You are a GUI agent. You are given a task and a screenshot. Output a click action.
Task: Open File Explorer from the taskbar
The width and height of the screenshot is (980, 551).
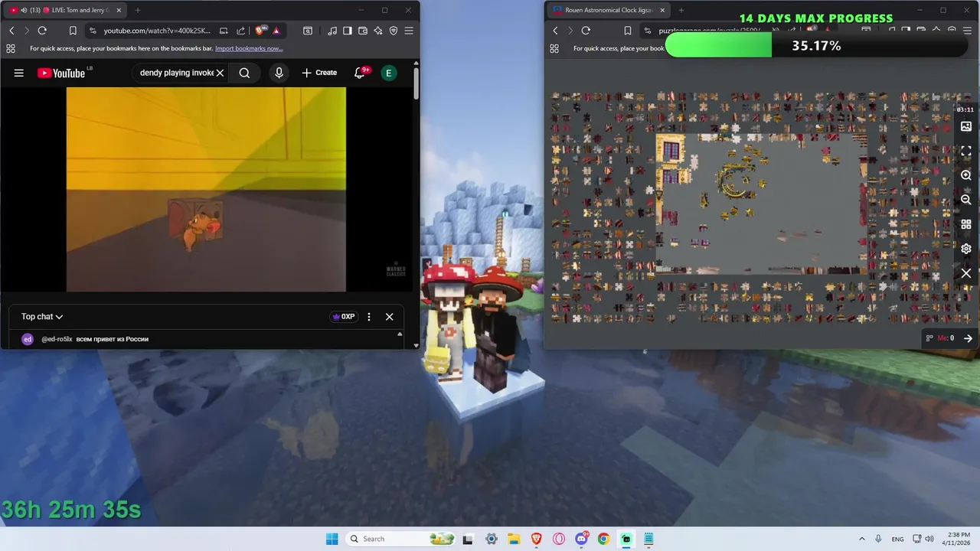pos(514,539)
